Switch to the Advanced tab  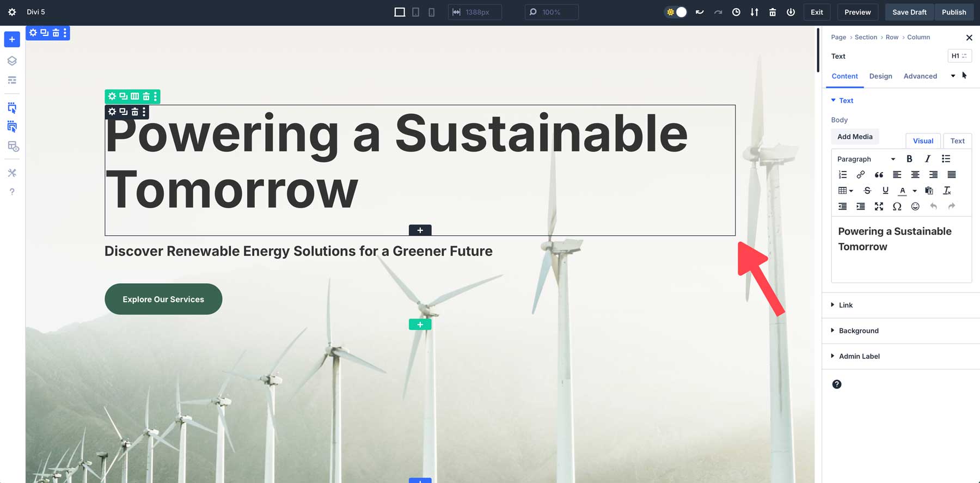[920, 76]
